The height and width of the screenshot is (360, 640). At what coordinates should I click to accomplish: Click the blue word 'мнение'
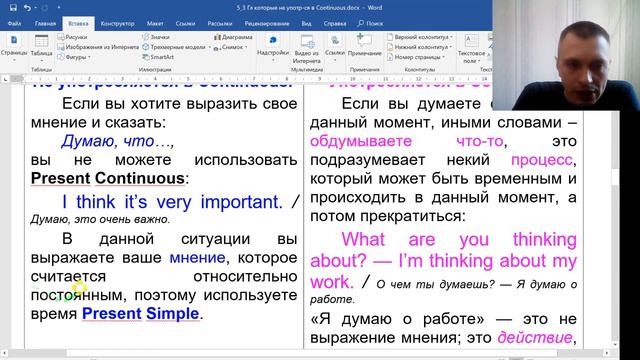coord(197,258)
